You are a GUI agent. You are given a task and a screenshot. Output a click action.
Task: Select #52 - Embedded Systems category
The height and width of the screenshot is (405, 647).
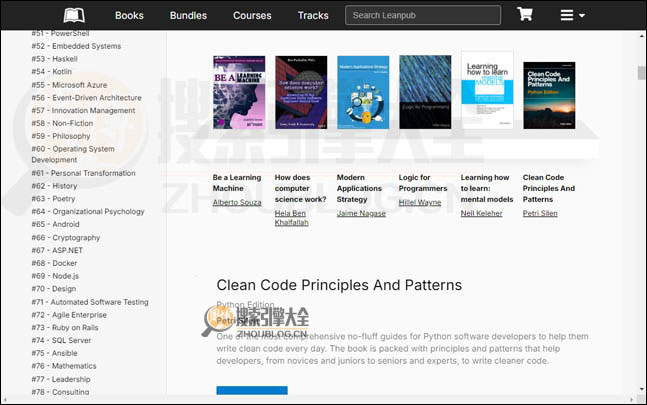[x=76, y=46]
